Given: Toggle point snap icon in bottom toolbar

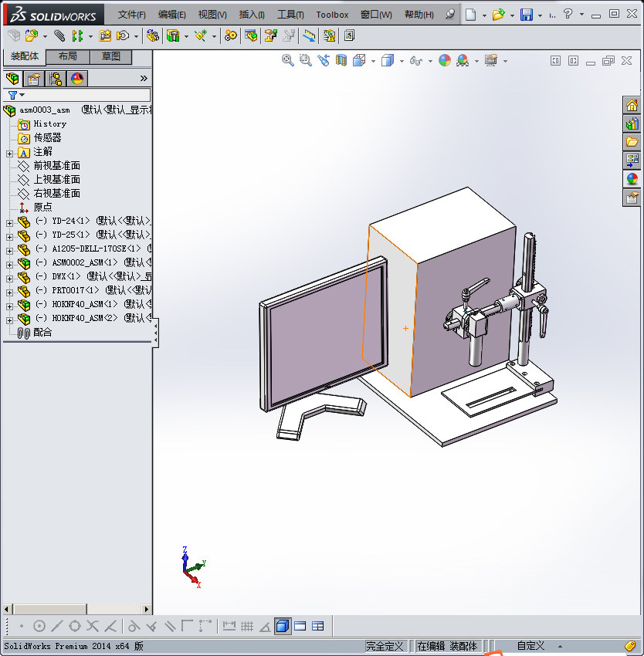Looking at the screenshot, I should (22, 626).
